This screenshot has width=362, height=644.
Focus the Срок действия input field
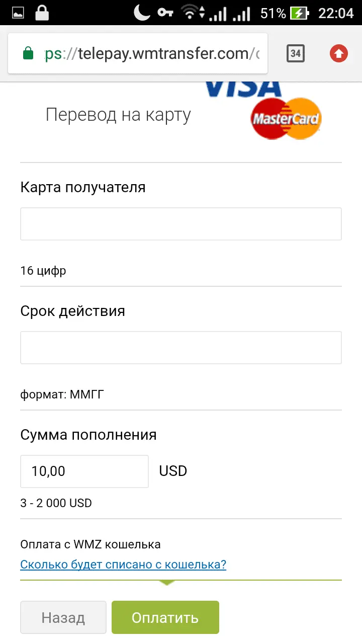tap(181, 348)
